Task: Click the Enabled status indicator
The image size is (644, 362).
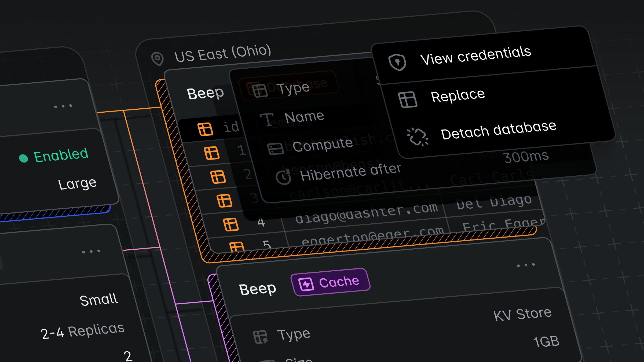Action: click(54, 155)
